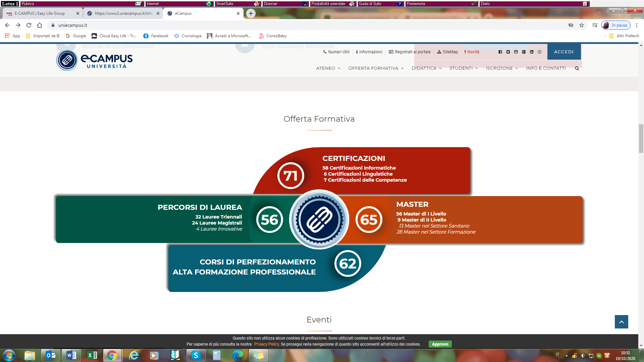Open the eCampus YouTube icon
This screenshot has width=644, height=362.
click(x=516, y=52)
